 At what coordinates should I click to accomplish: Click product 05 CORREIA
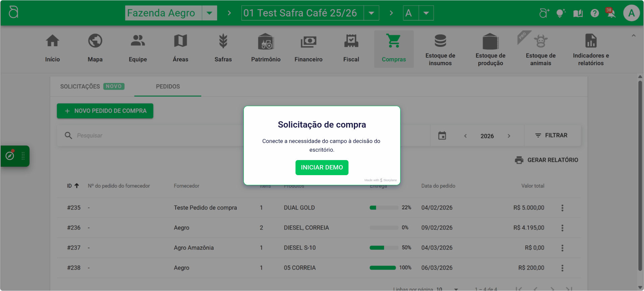coord(300,268)
